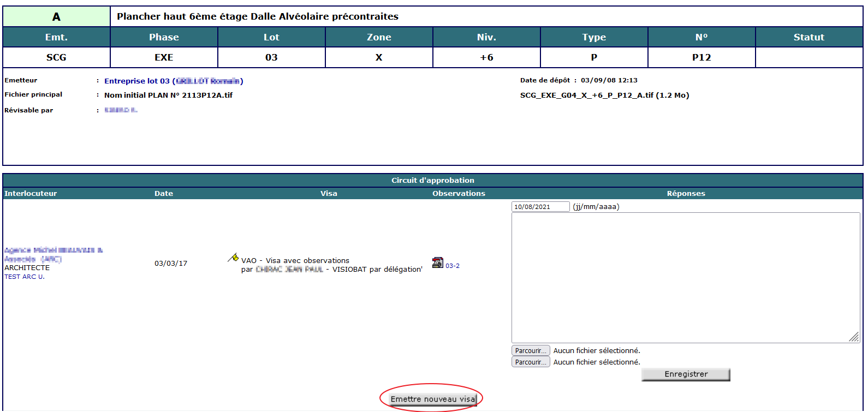Click the Enregistrer button
Image resolution: width=868 pixels, height=412 pixels.
coord(686,374)
